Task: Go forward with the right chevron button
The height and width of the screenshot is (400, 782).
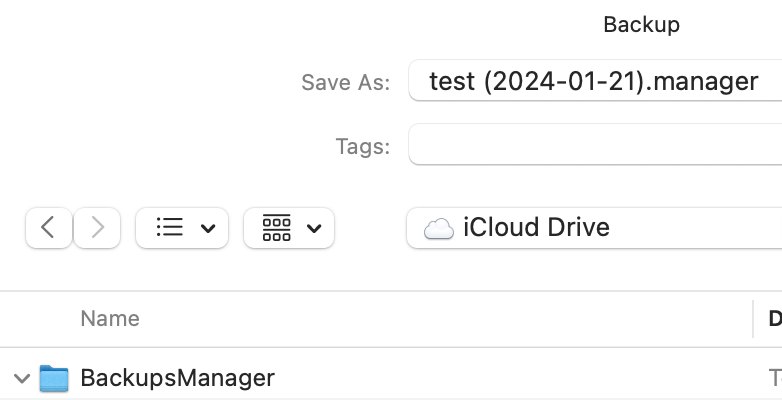Action: (97, 228)
